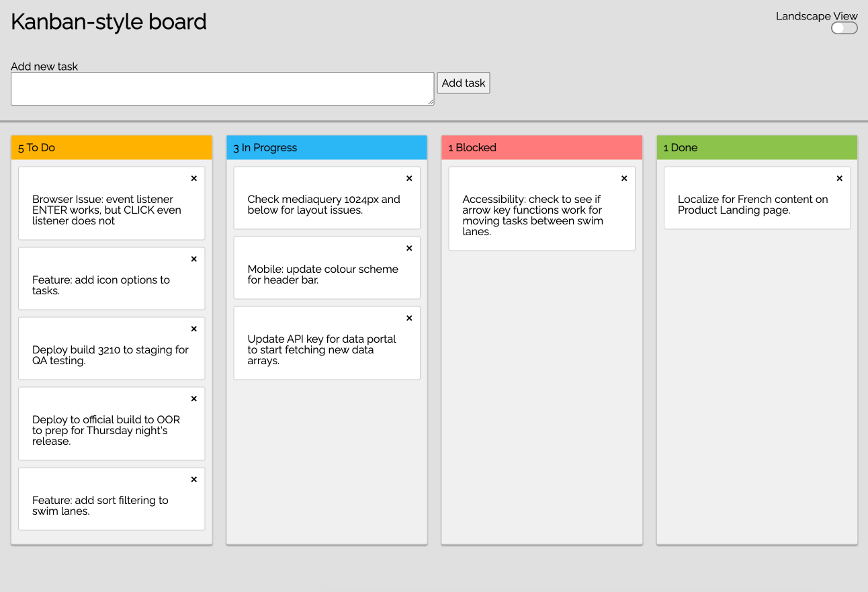Screen dimensions: 868x592
Task: Click the green Done column header
Action: point(756,148)
